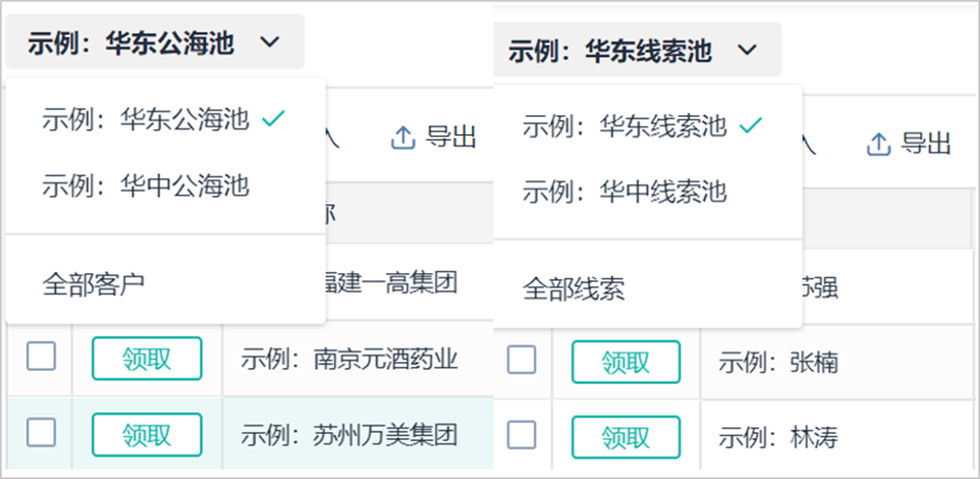Click 领取 button in the 张楠 row
The width and height of the screenshot is (980, 479).
point(628,360)
